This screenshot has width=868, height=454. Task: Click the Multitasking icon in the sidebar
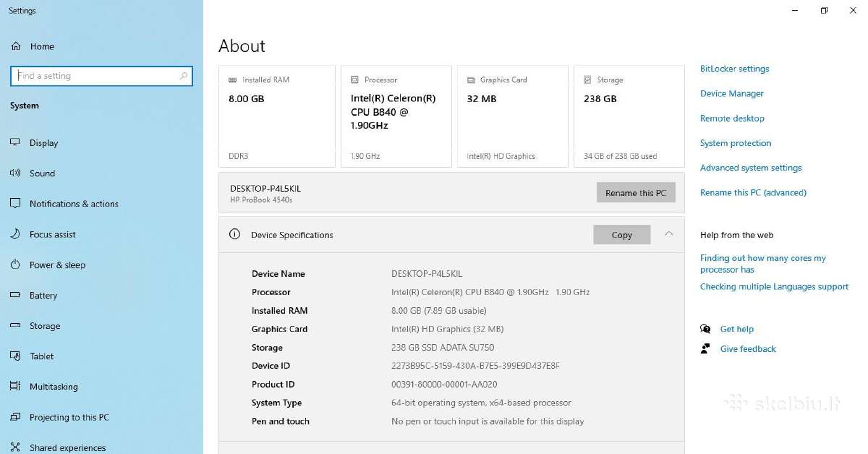(15, 387)
